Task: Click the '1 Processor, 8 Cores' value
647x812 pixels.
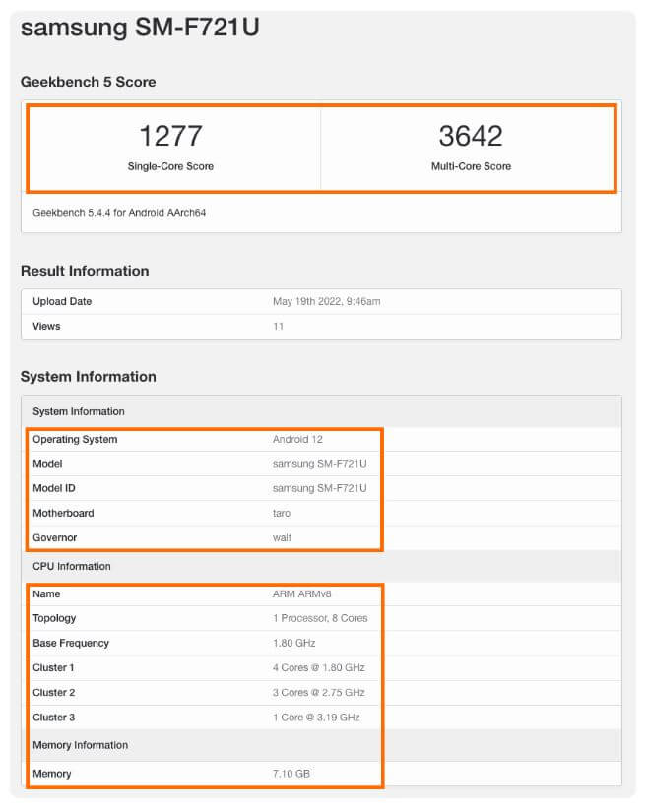Action: click(320, 618)
